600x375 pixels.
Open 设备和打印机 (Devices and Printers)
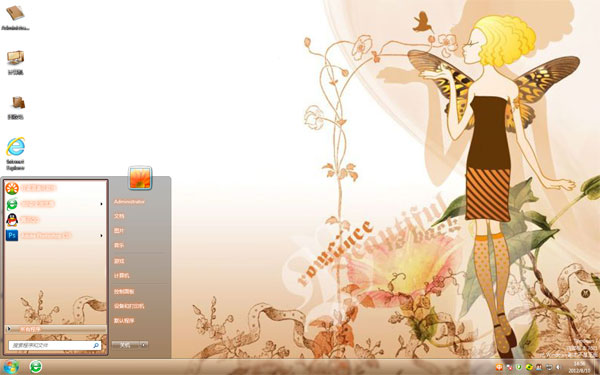pos(129,306)
